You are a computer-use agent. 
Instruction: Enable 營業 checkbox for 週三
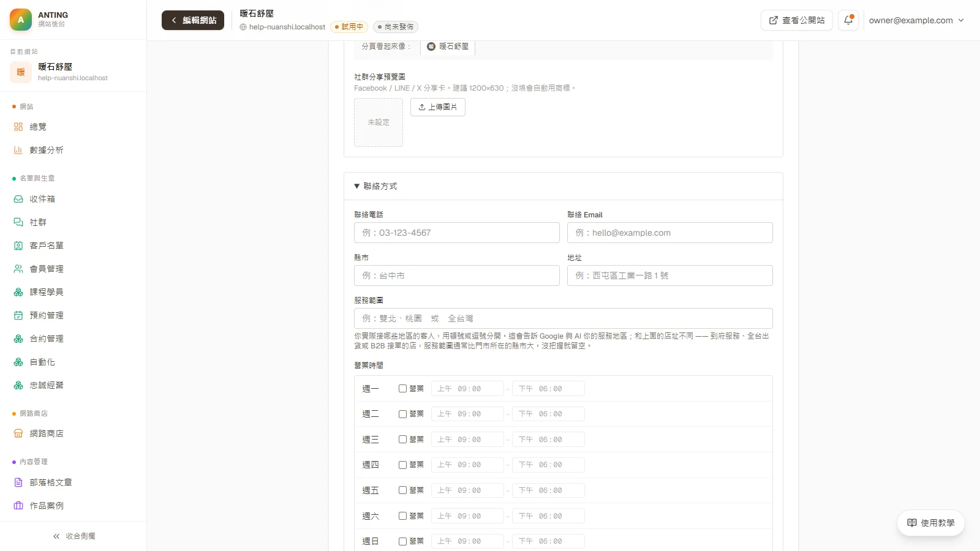pyautogui.click(x=402, y=440)
